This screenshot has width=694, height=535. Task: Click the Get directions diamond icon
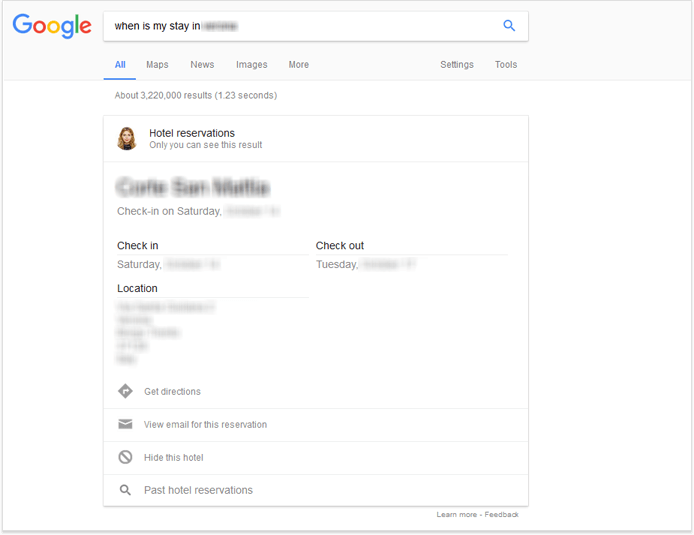[125, 391]
